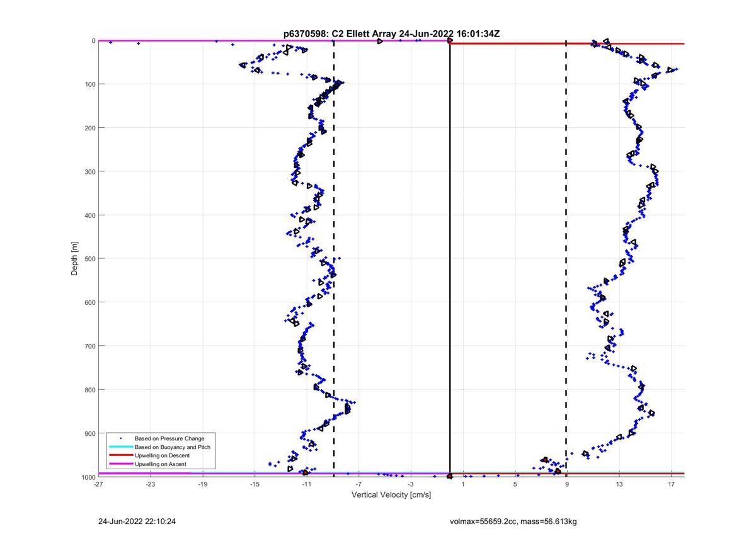Click the x-axis tick label '13'
Image resolution: width=756 pixels, height=536 pixels.
[x=619, y=484]
